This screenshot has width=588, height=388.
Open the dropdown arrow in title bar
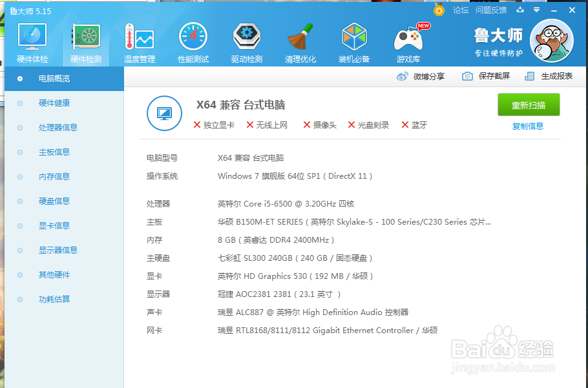click(537, 10)
